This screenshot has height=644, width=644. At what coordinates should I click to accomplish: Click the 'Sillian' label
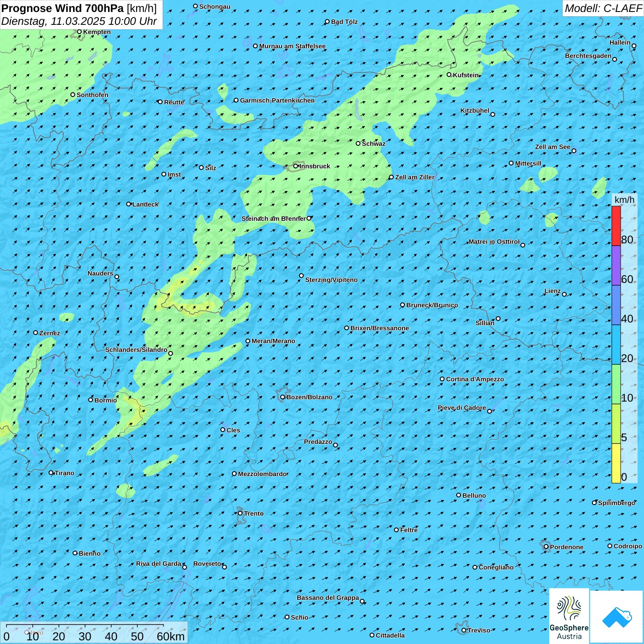tap(485, 323)
